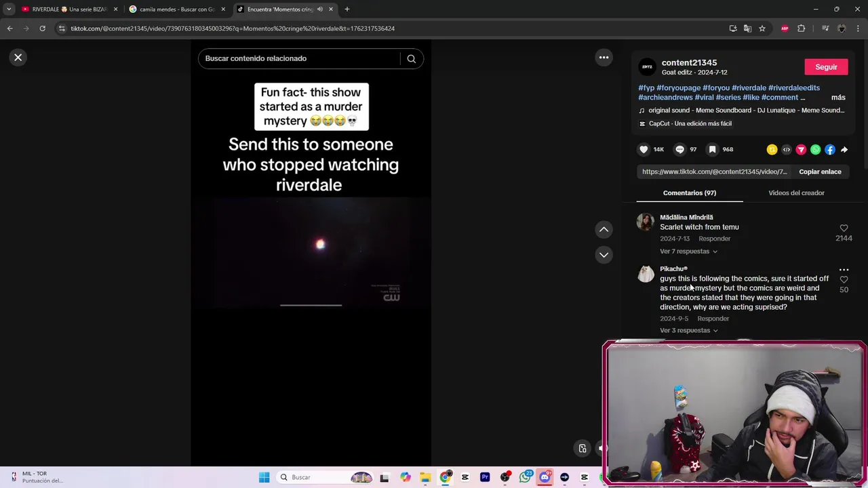The height and width of the screenshot is (488, 868).
Task: Open the Chrome profile avatar
Action: 842,28
